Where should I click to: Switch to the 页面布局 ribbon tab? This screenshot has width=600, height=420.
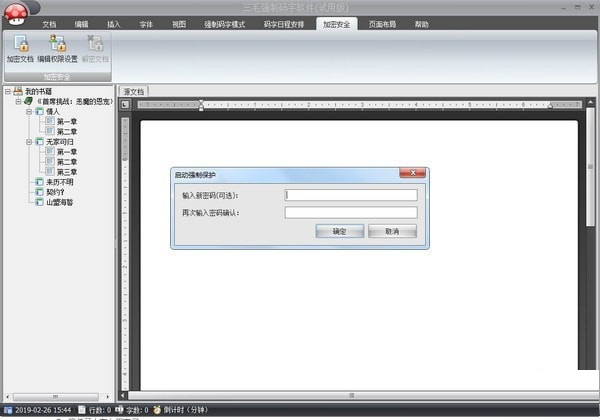coord(382,24)
